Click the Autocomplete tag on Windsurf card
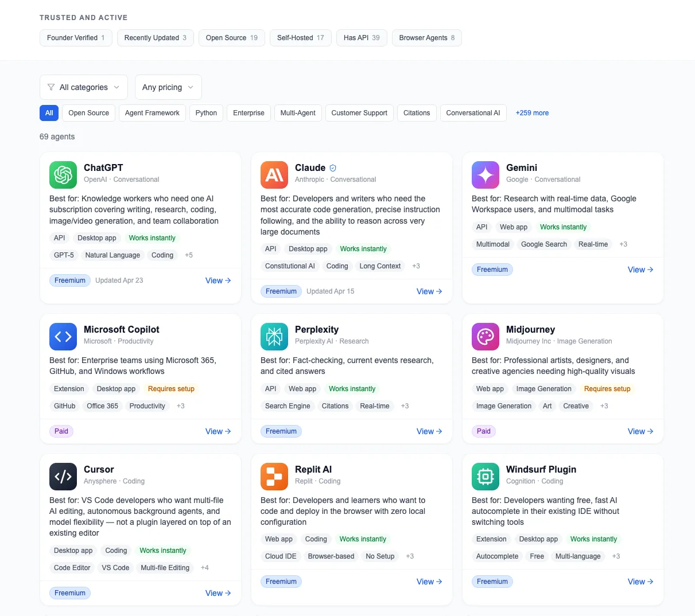 pos(497,556)
